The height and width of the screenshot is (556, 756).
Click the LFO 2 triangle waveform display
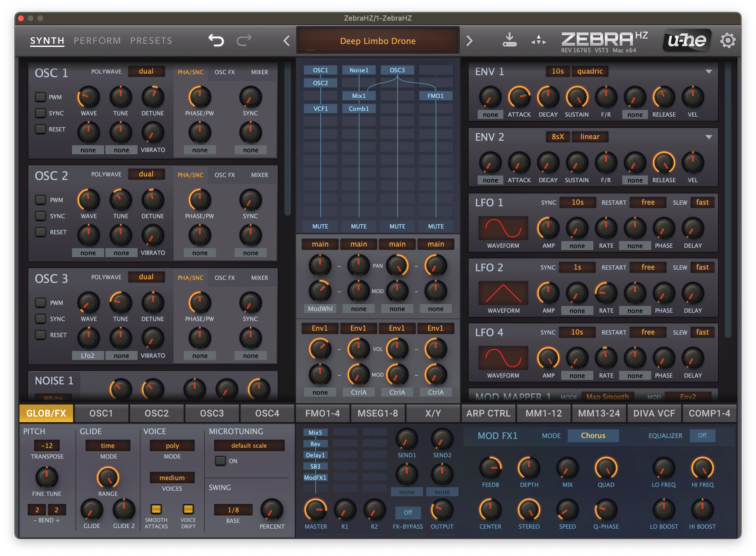503,293
